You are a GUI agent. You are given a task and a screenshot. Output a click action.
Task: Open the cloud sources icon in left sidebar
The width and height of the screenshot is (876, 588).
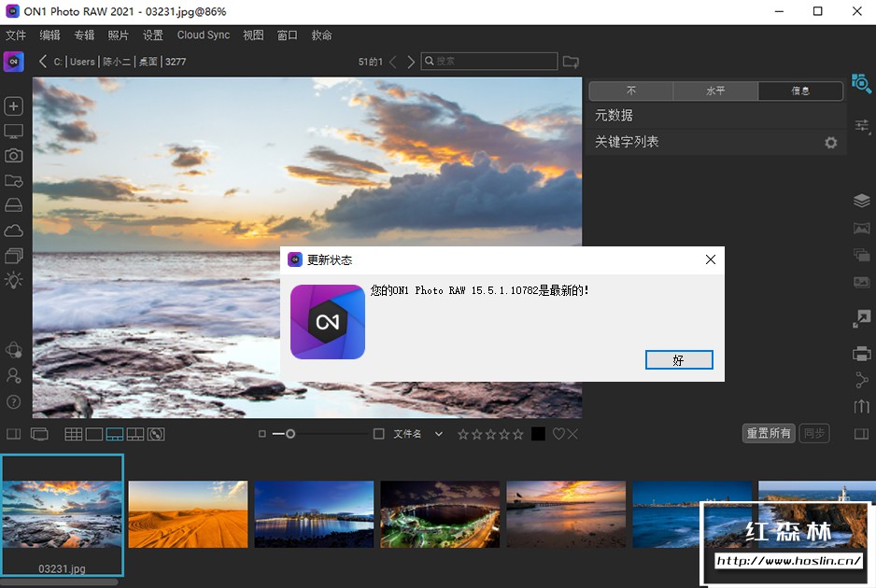tap(13, 230)
